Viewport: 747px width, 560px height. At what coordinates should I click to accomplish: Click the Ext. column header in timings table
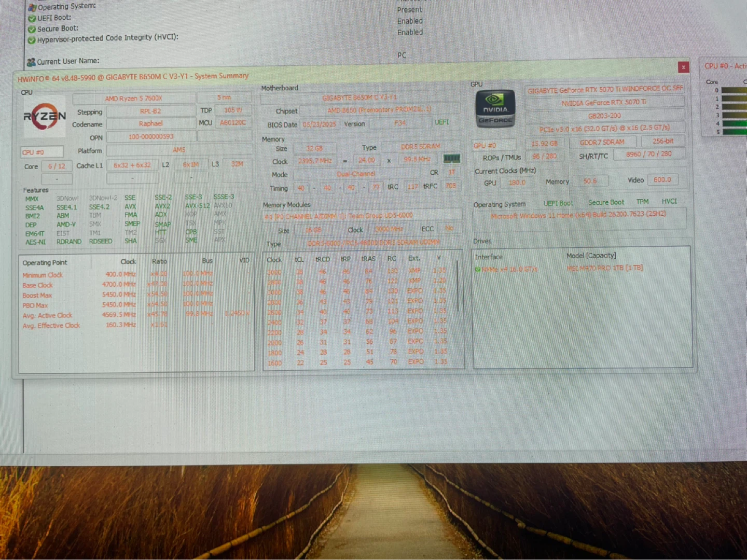pyautogui.click(x=413, y=258)
